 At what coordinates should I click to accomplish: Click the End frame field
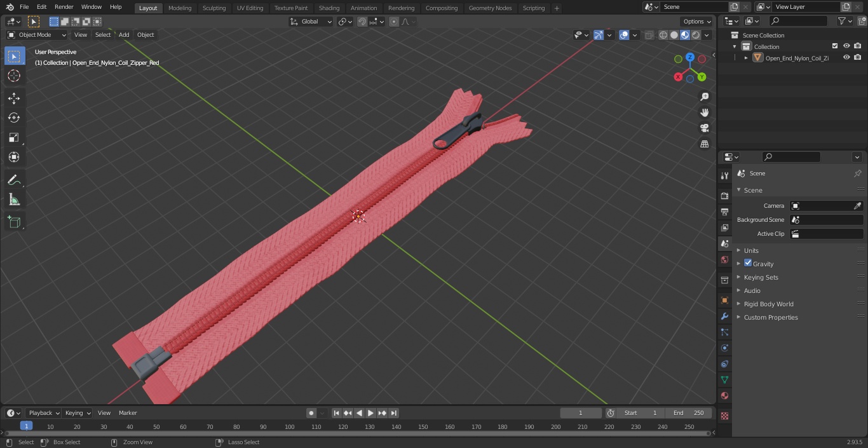[x=688, y=413]
